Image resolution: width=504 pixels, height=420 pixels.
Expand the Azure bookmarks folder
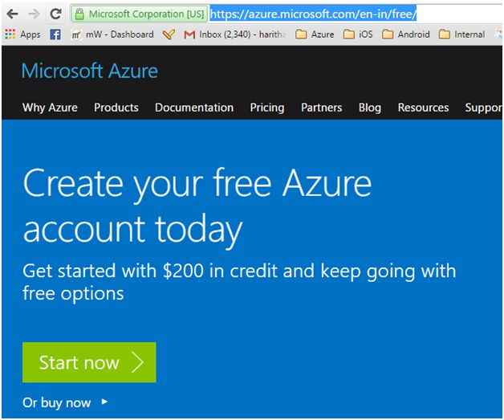315,35
